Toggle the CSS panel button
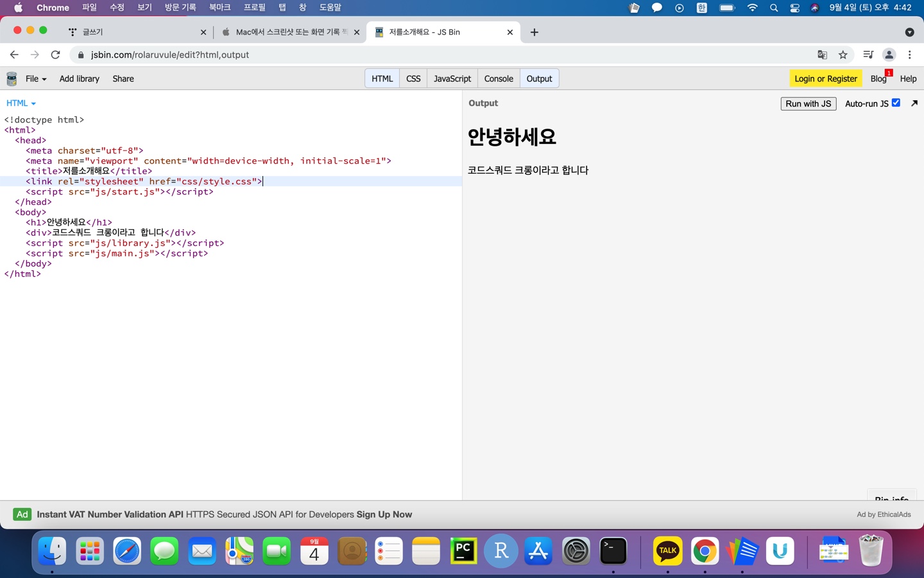This screenshot has width=924, height=578. click(413, 78)
